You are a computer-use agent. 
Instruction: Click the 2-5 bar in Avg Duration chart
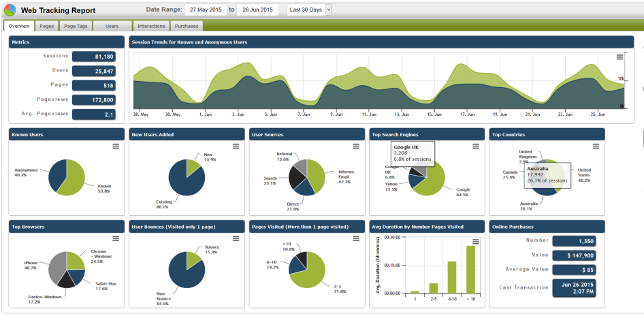click(x=434, y=288)
